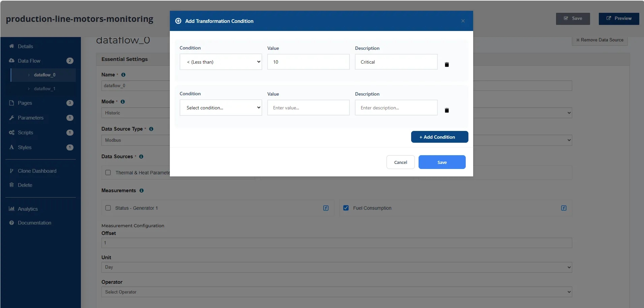Check the Status - Generator 1 measurement

[x=108, y=208]
